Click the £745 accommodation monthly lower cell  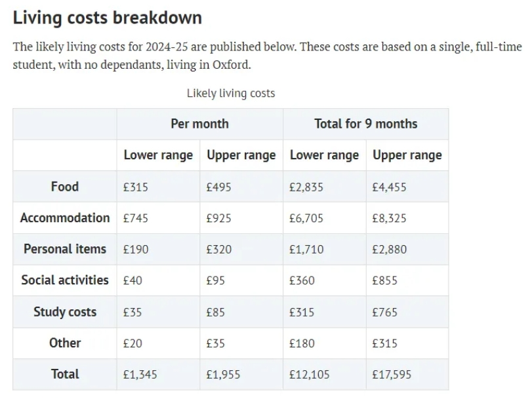click(136, 218)
